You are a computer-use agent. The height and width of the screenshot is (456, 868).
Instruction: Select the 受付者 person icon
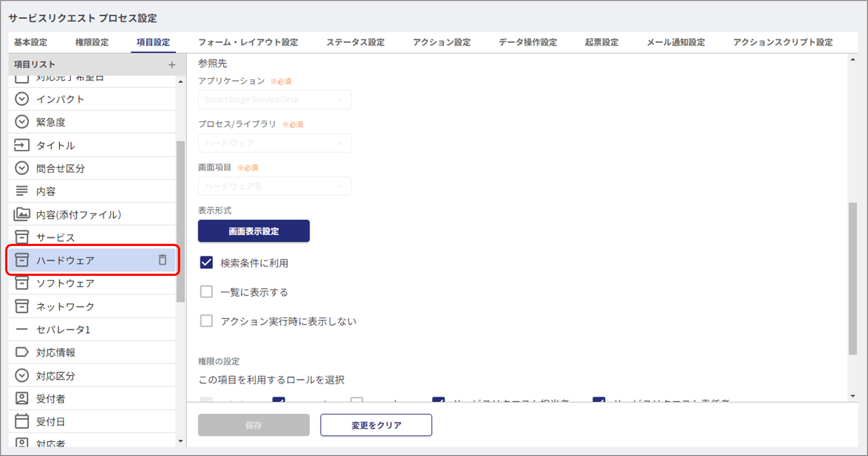22,398
